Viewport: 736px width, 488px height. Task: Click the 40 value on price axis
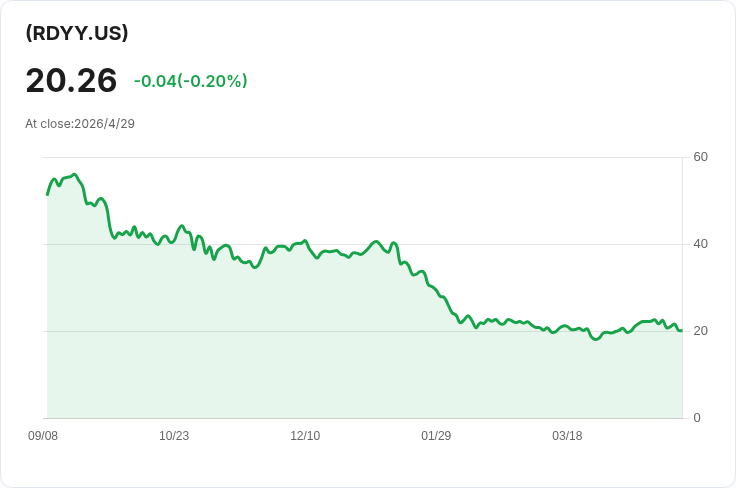point(700,244)
